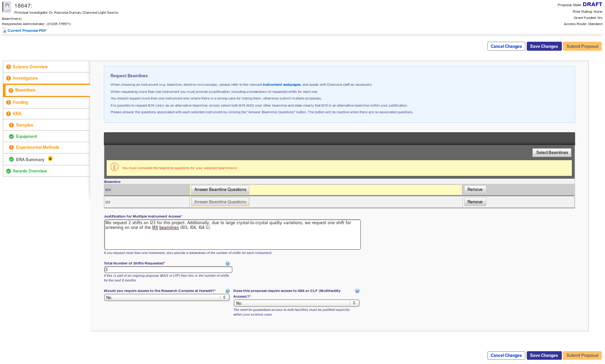Image resolution: width=605 pixels, height=364 pixels.
Task: Click the alert icon in the yellow warning banner
Action: (x=114, y=167)
